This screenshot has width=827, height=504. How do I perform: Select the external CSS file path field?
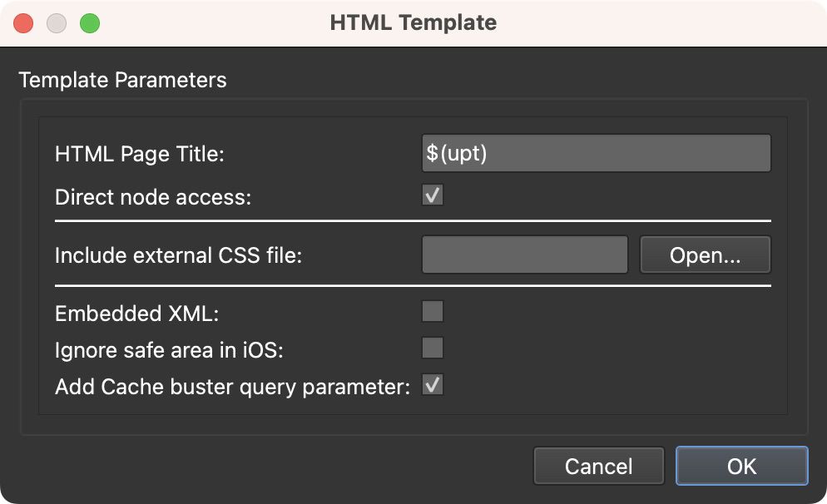[x=525, y=254]
